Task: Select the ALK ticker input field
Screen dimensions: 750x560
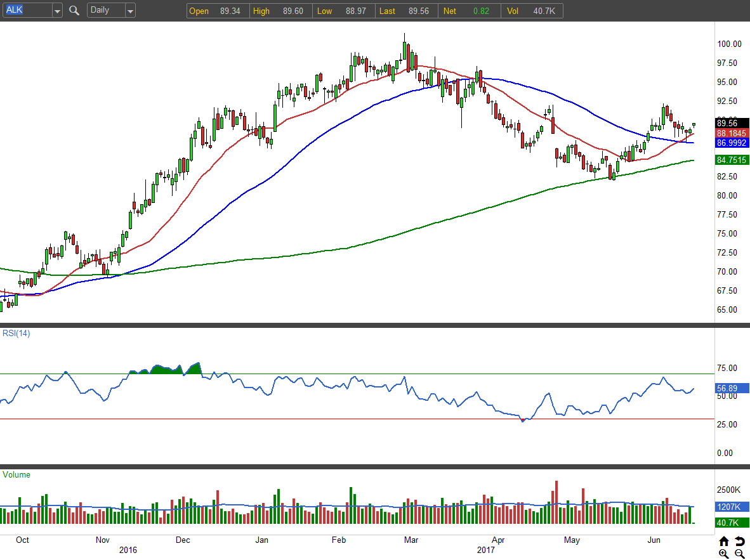Action: (x=28, y=11)
